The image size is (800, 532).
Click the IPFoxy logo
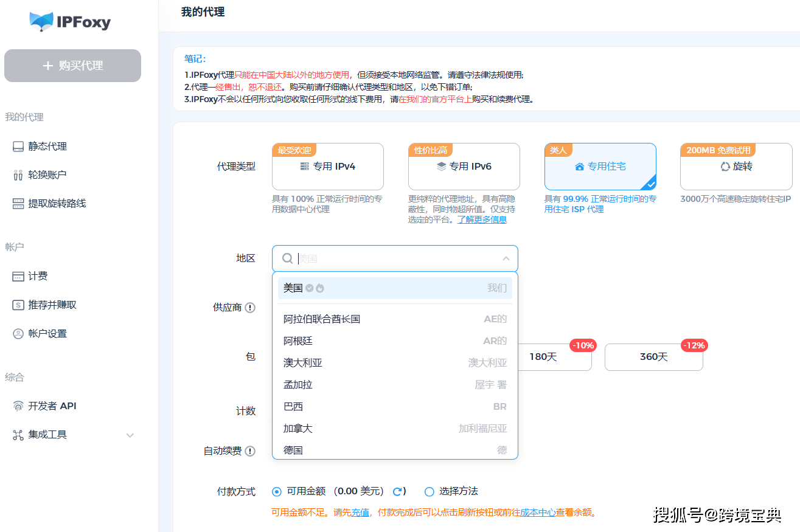coord(70,22)
